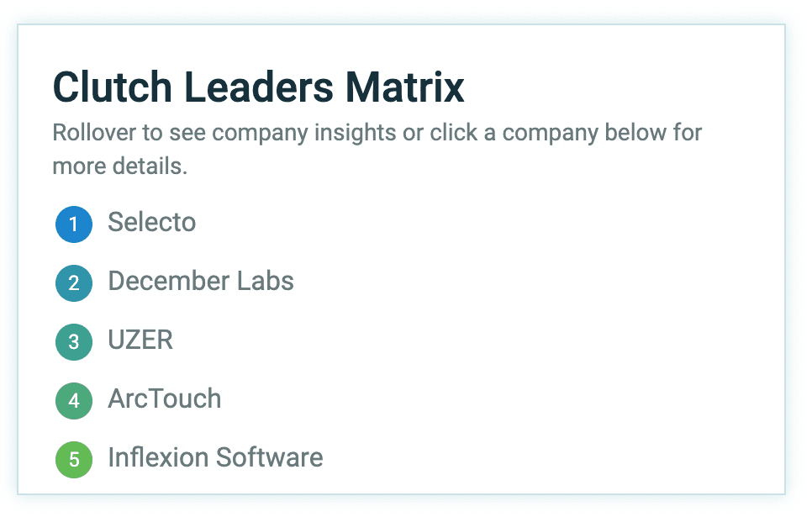Open the Selecto company page

(151, 223)
